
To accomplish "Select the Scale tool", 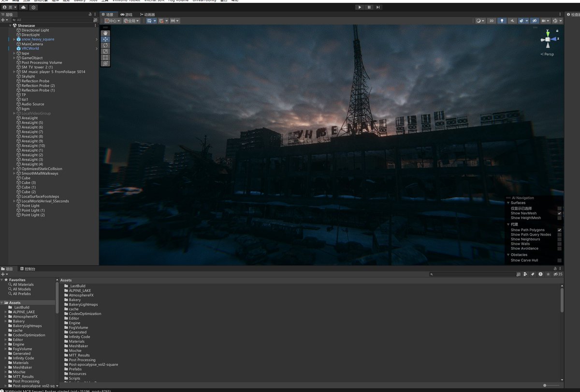I will pyautogui.click(x=106, y=51).
